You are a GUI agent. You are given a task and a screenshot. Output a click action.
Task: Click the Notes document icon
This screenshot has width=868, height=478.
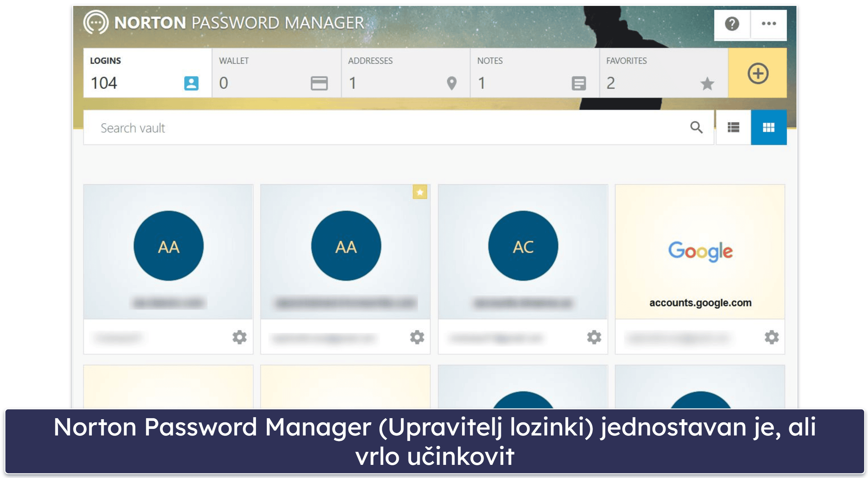(x=579, y=83)
